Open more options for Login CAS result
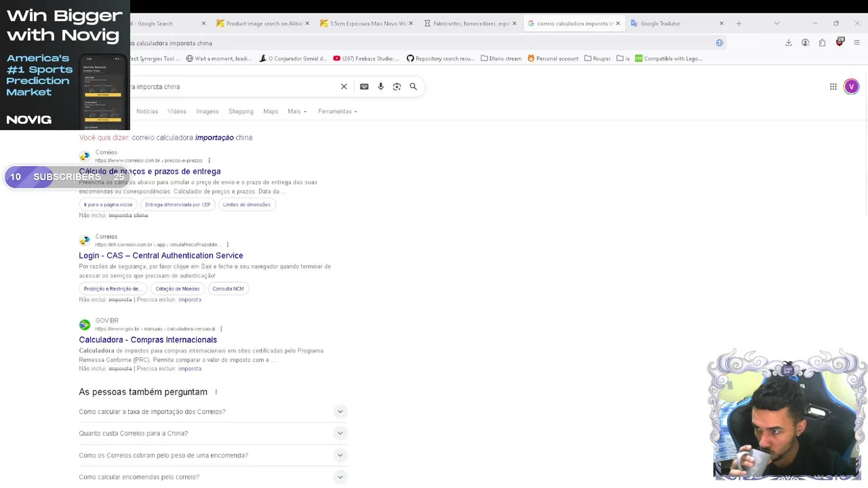 (227, 245)
